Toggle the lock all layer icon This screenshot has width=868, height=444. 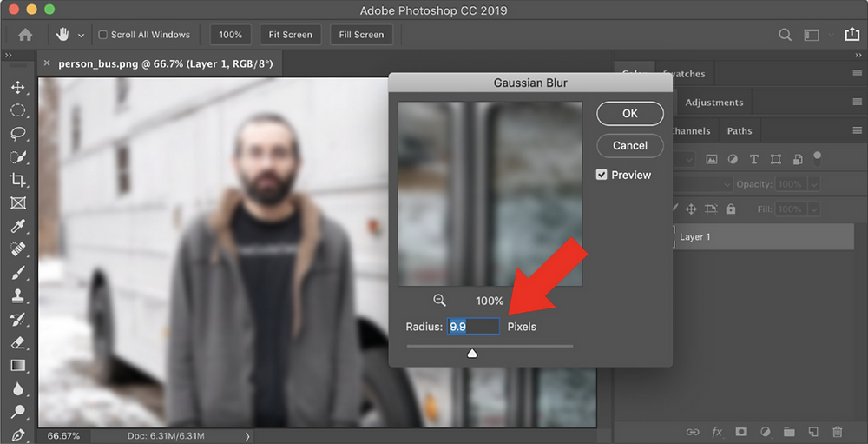(x=730, y=209)
